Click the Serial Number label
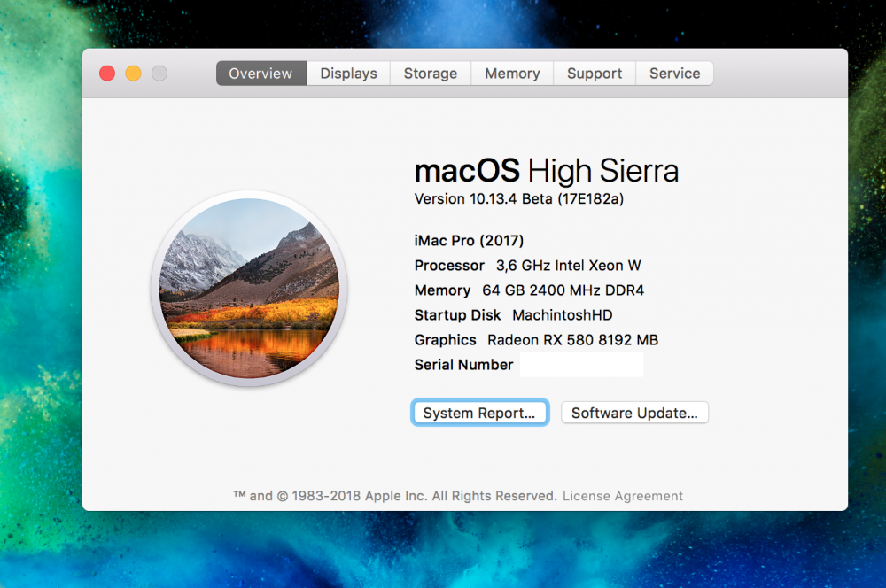The image size is (886, 588). click(464, 365)
